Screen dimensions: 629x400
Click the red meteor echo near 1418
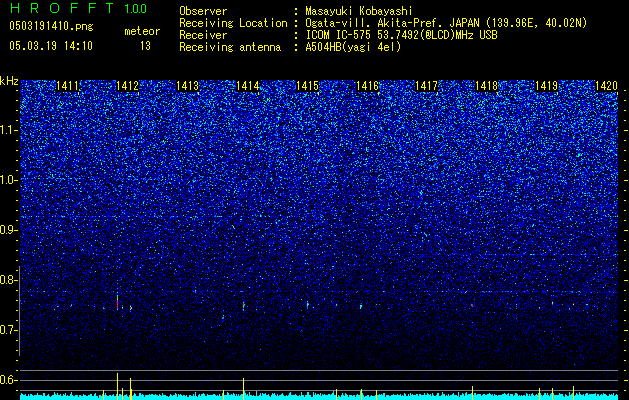[472, 305]
